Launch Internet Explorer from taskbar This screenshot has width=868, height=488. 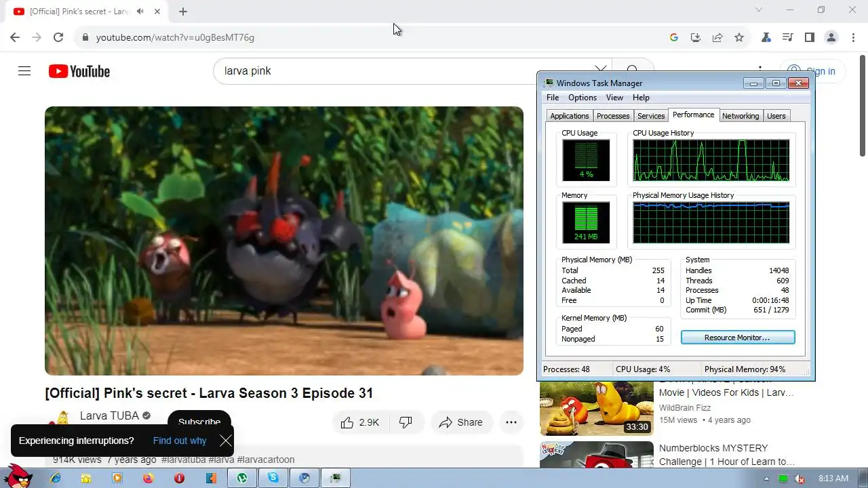(x=56, y=479)
